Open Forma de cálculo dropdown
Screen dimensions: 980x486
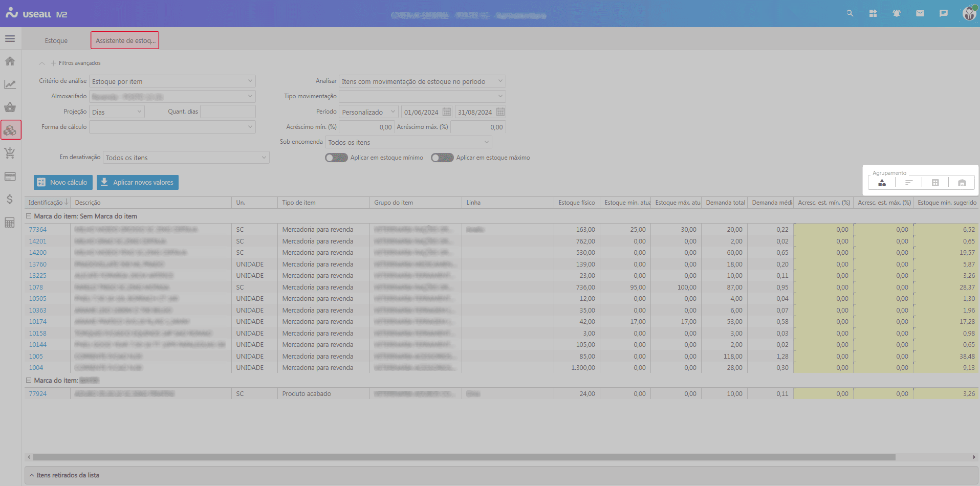(172, 127)
